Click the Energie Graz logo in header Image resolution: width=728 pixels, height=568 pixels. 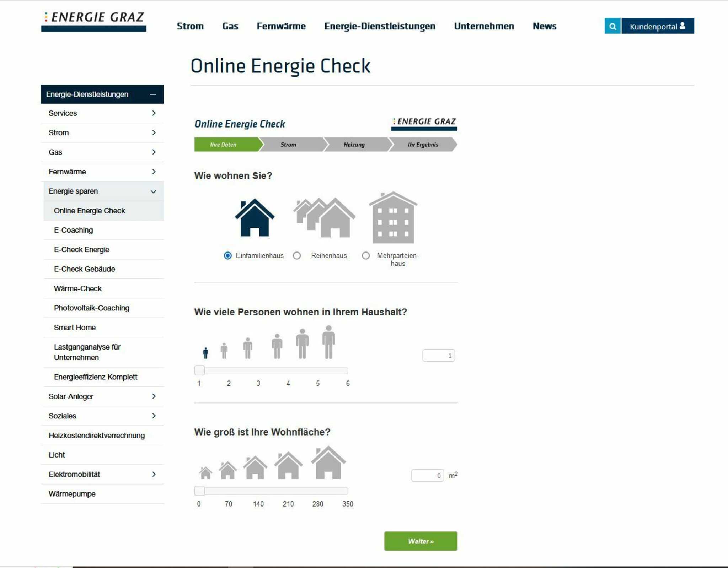pos(94,22)
